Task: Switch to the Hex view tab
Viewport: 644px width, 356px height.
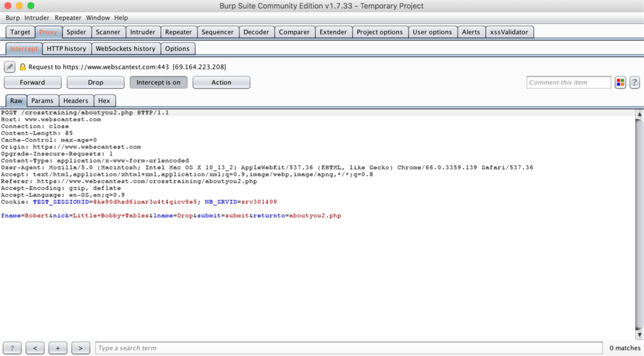Action: point(104,101)
